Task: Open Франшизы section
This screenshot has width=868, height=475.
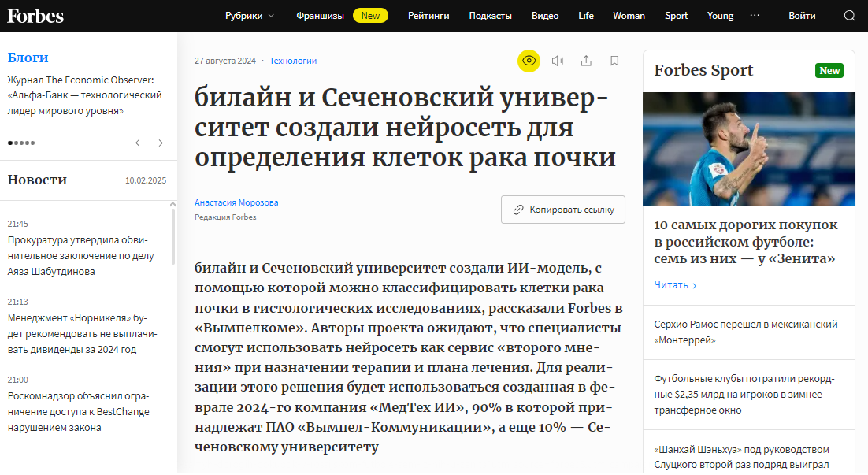Action: [320, 16]
